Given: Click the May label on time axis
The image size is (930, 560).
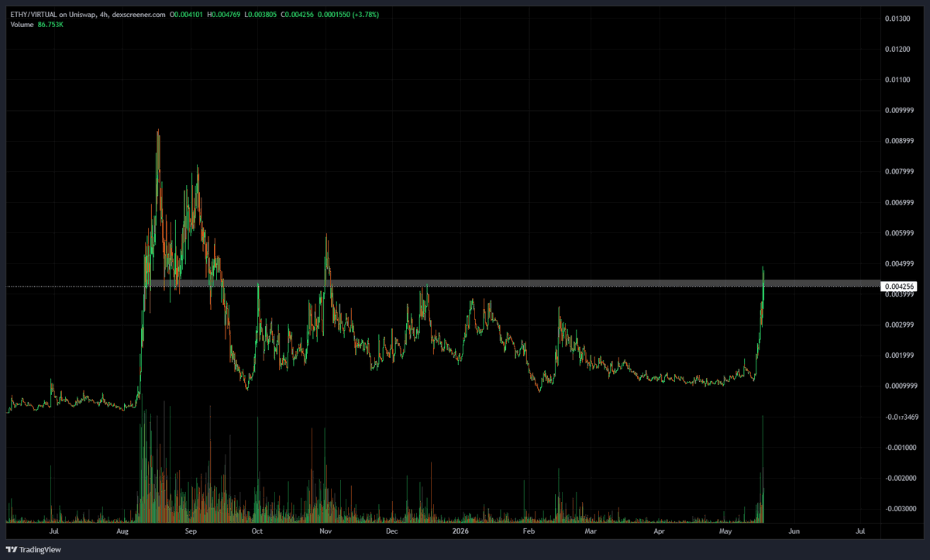Looking at the screenshot, I should [725, 532].
